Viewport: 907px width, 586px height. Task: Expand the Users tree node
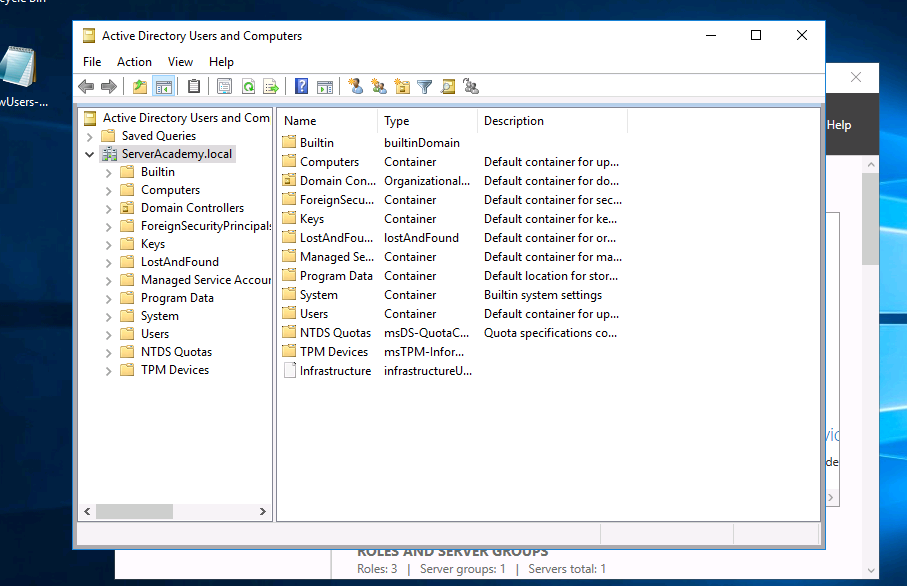tap(108, 335)
